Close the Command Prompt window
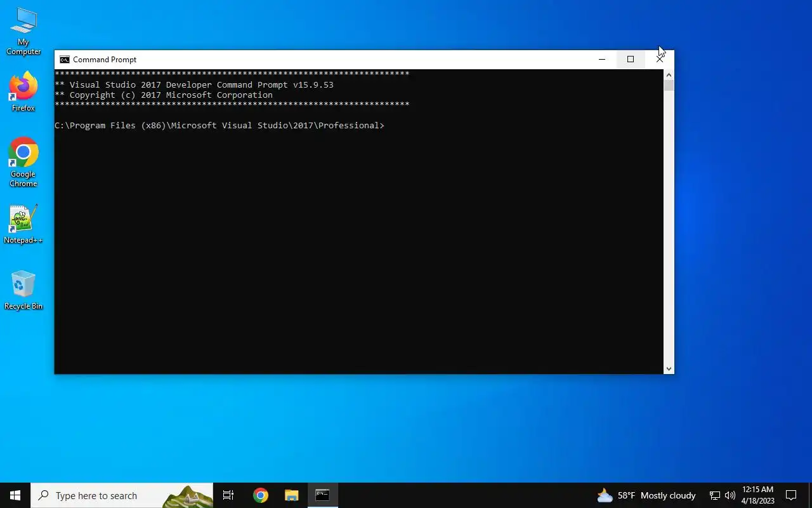Image resolution: width=812 pixels, height=508 pixels. click(660, 60)
